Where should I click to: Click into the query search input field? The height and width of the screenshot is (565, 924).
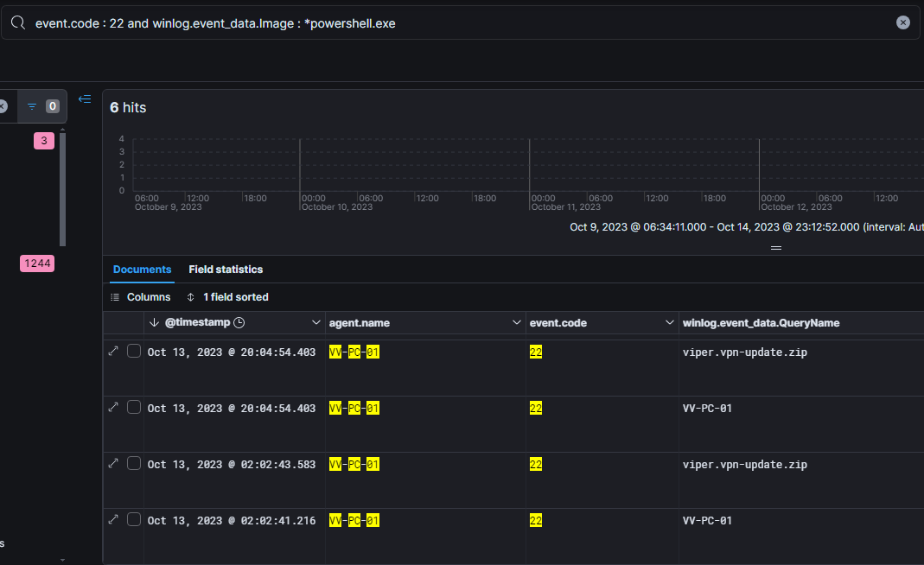click(432, 23)
